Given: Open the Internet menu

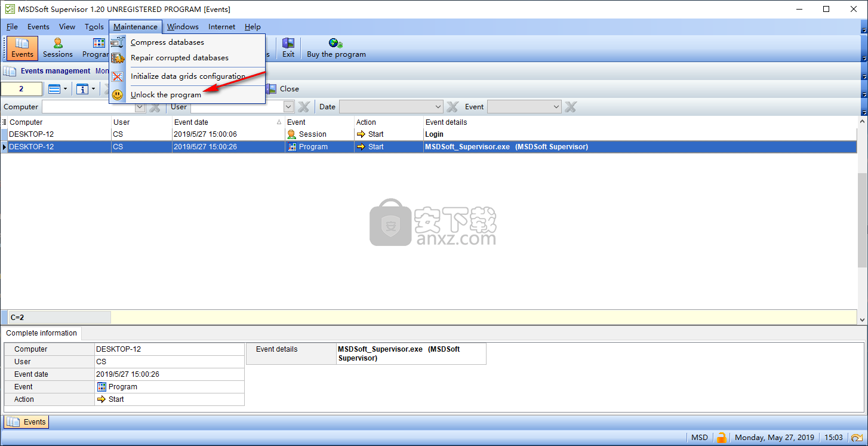Looking at the screenshot, I should point(221,27).
